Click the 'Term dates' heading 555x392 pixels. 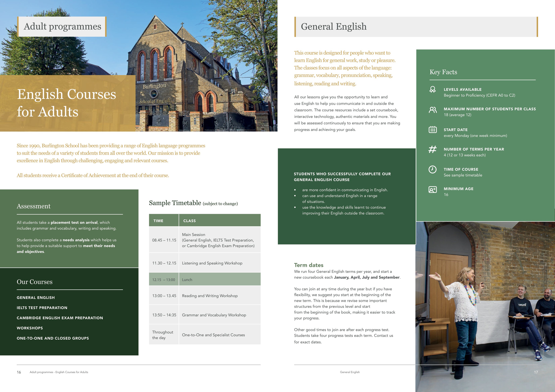click(309, 265)
